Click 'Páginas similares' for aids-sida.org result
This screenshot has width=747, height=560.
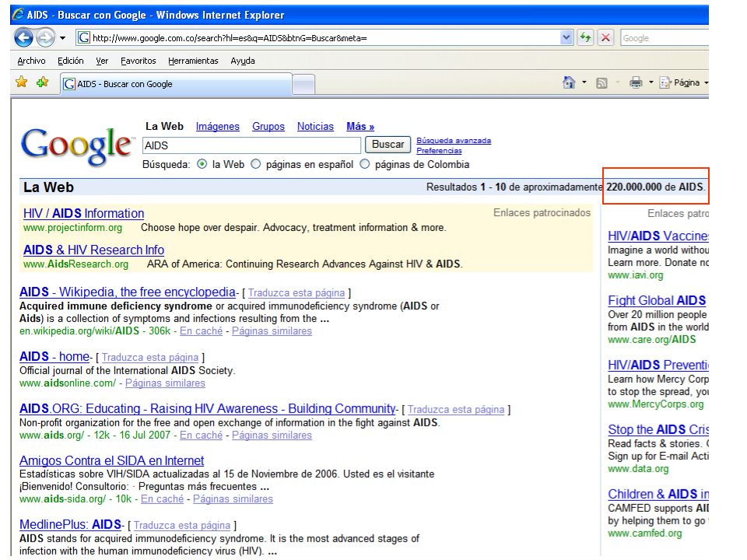pyautogui.click(x=233, y=499)
